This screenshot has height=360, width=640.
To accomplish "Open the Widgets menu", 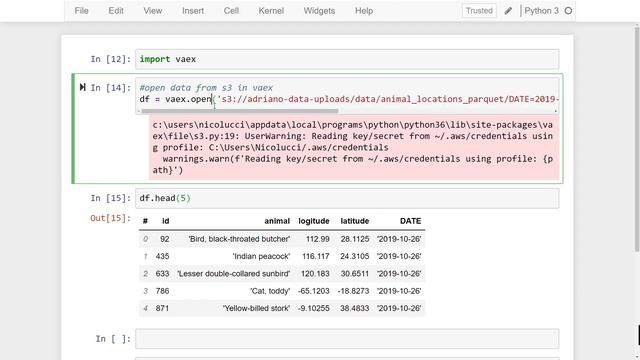I will click(319, 11).
